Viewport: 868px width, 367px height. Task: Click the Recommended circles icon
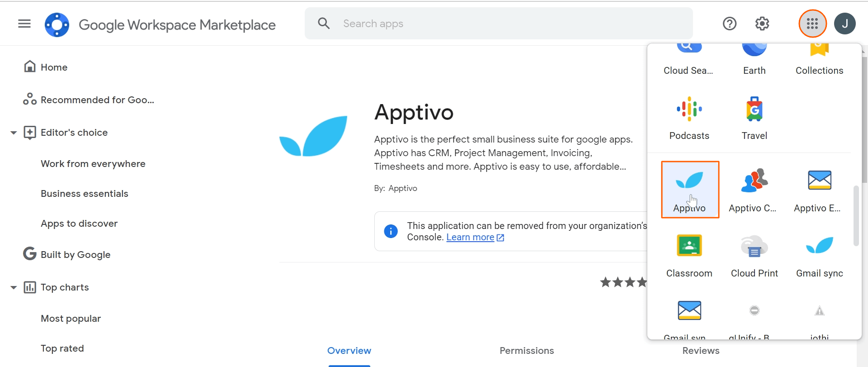coord(30,99)
